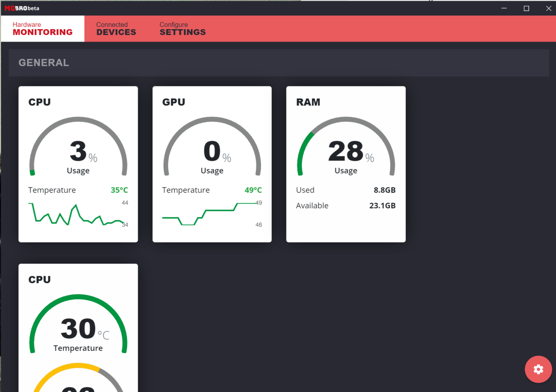556x392 pixels.
Task: Click the GPU card title
Action: pos(174,102)
